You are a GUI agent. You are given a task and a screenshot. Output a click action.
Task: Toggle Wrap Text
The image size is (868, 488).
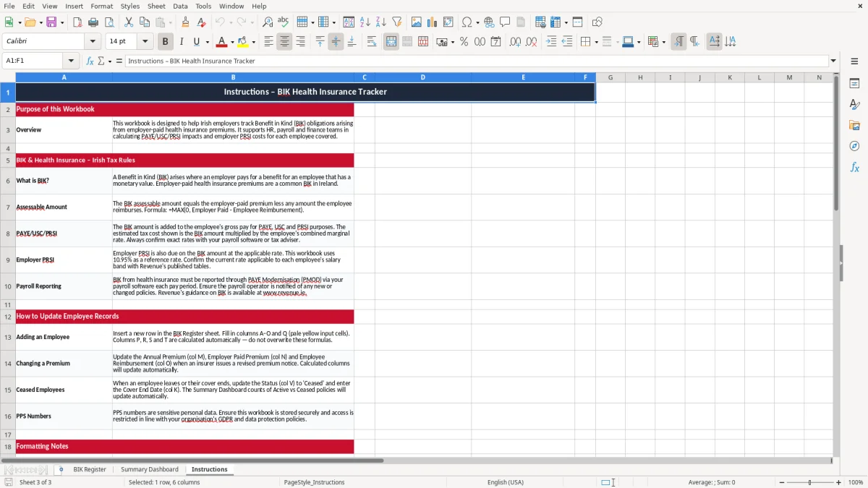coord(372,42)
